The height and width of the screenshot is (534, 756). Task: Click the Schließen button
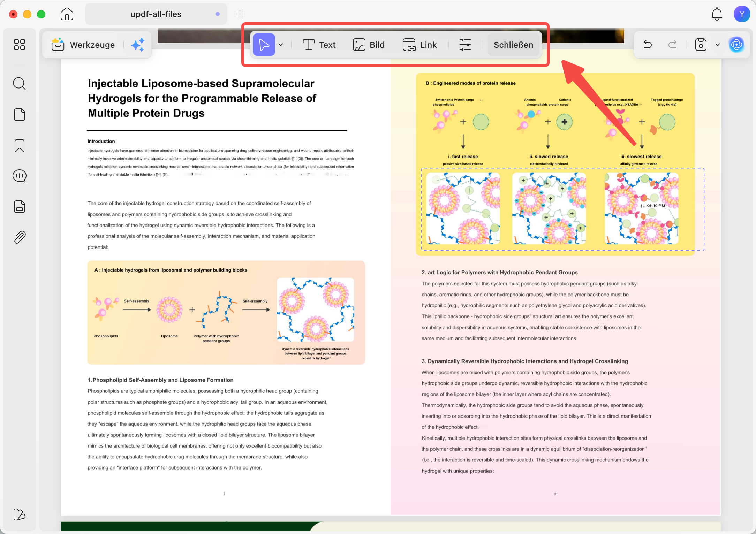(514, 45)
